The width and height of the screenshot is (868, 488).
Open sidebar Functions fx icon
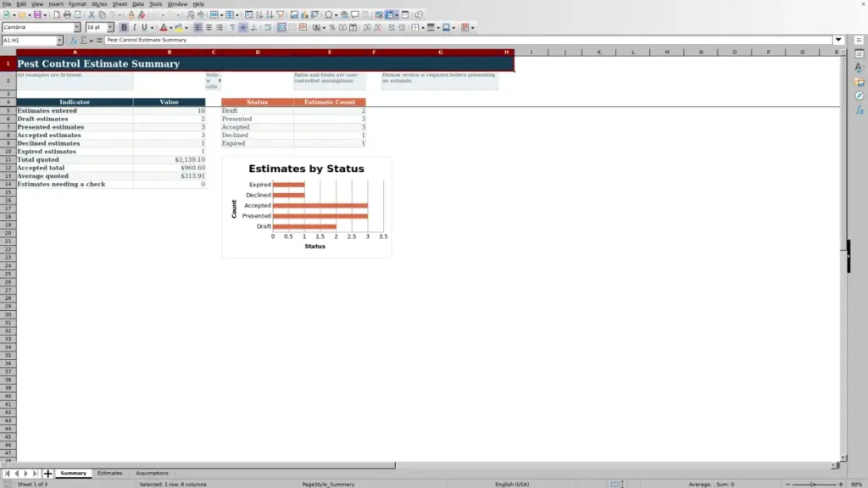[860, 110]
